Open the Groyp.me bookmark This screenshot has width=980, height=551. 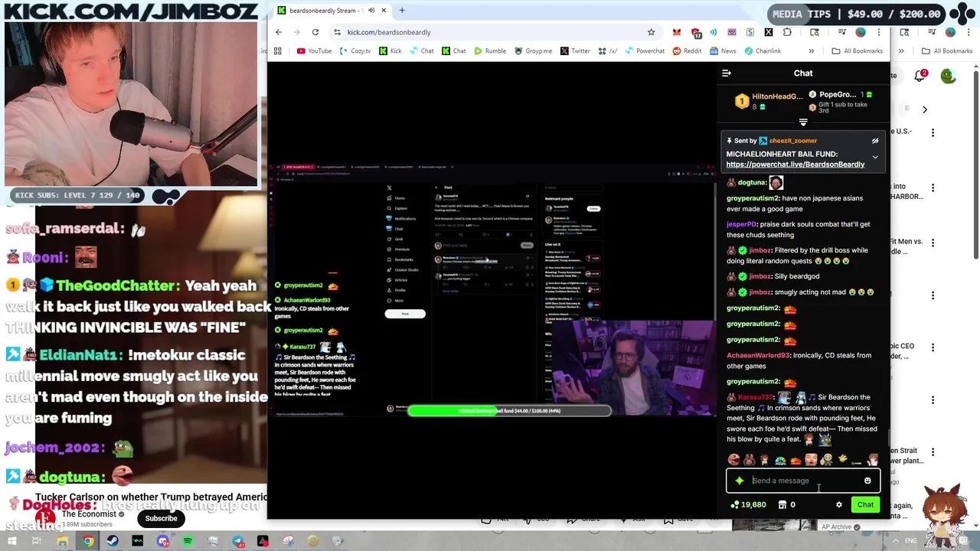[534, 51]
